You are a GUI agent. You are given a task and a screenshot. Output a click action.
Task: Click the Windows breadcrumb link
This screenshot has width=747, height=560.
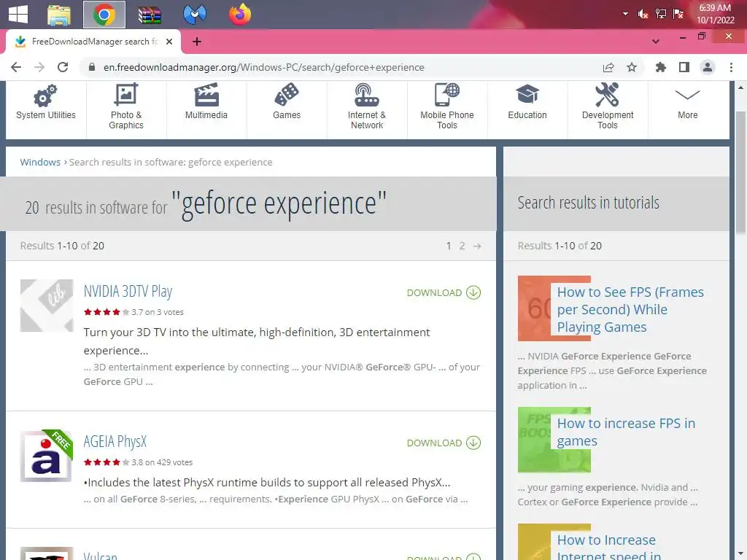(x=40, y=162)
